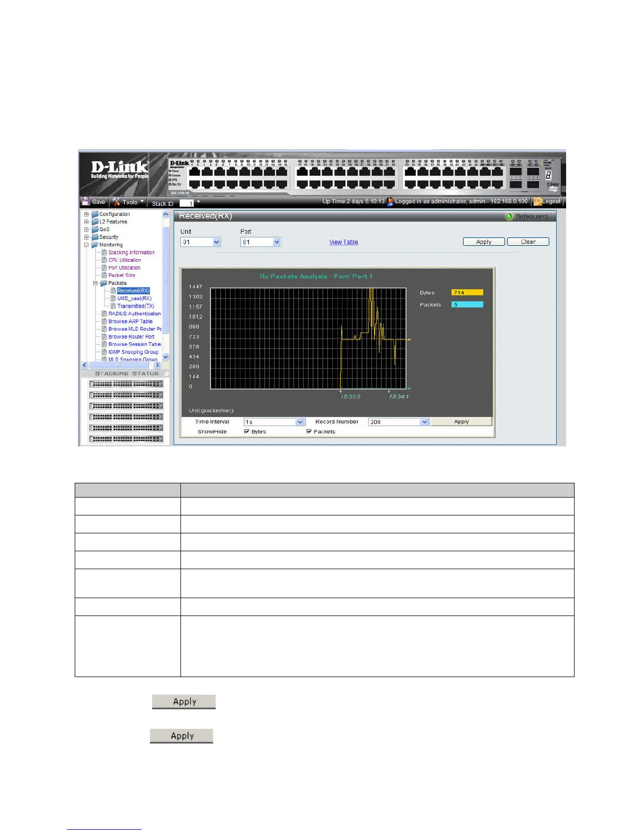644x834 pixels.
Task: Select the first switch in Stacking Status
Action: point(126,384)
